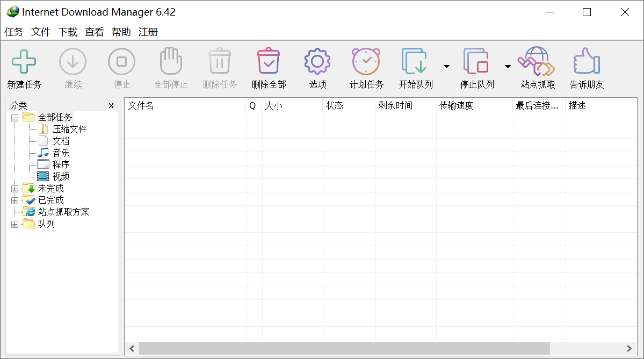Expand the 未完成 tree node
Screen dimensions: 644x359
[x=15, y=189]
